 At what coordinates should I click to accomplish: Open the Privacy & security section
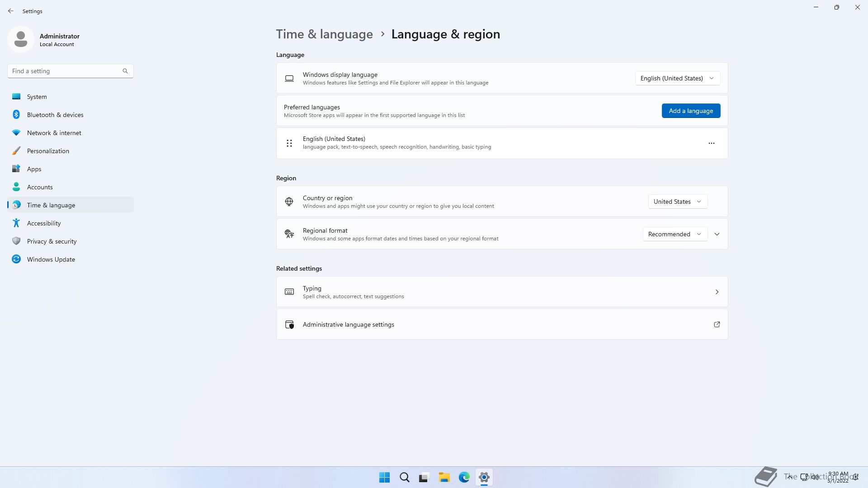(x=52, y=241)
